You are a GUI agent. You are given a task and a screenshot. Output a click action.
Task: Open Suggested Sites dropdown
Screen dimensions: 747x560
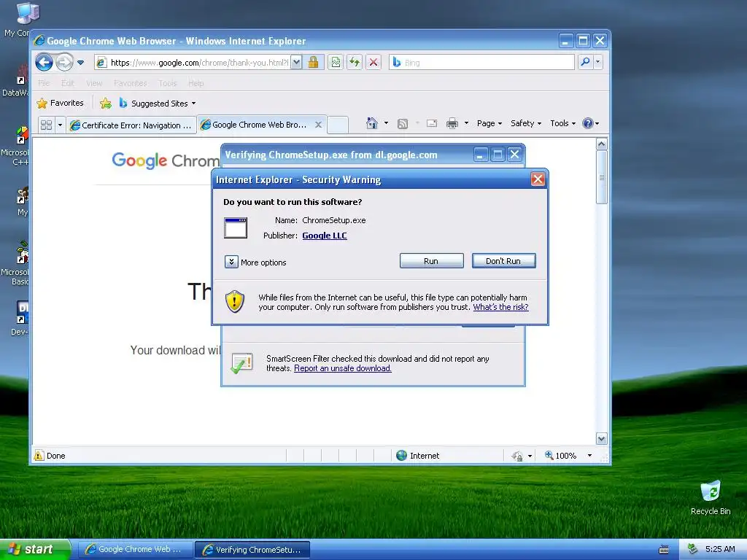(x=158, y=104)
